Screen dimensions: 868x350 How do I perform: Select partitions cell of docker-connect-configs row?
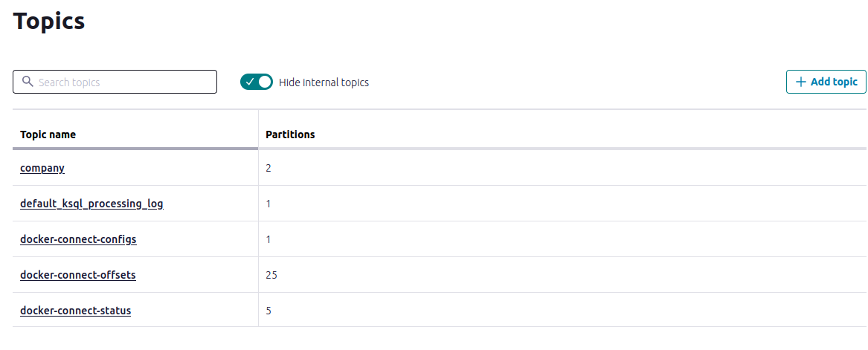[562, 239]
